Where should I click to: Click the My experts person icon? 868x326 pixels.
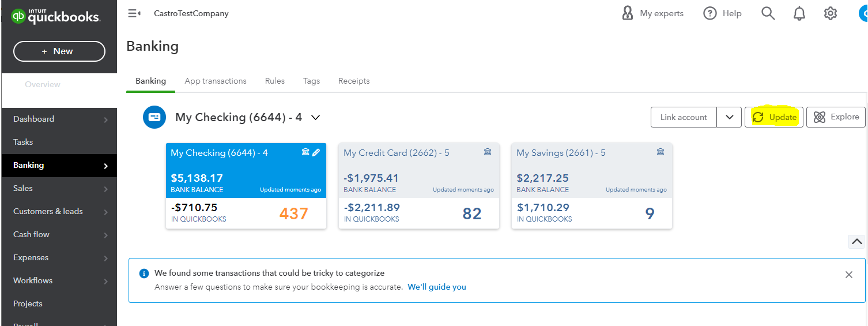click(x=628, y=13)
